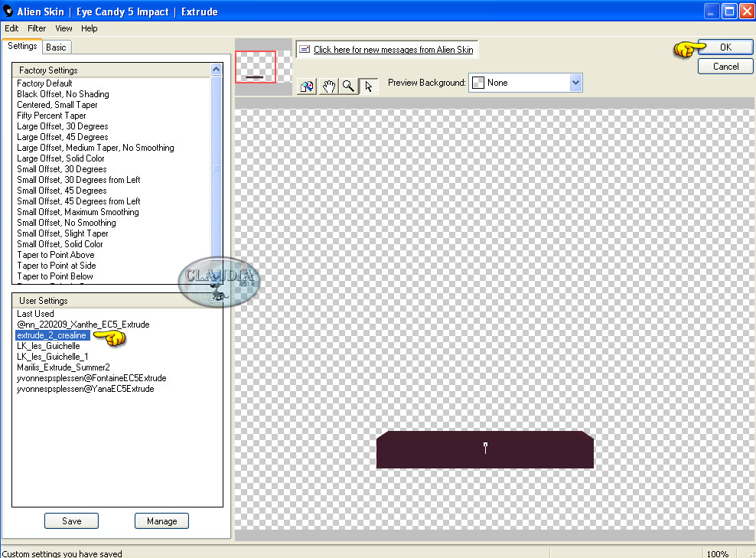Select 'Small Offset, No Smoothing' preset
756x558 pixels.
pos(67,222)
